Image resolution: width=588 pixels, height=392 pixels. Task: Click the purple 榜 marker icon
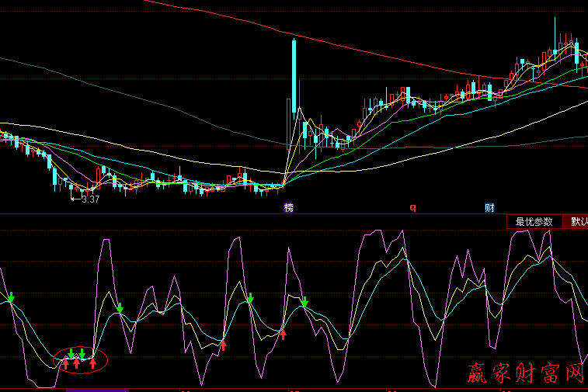[289, 208]
